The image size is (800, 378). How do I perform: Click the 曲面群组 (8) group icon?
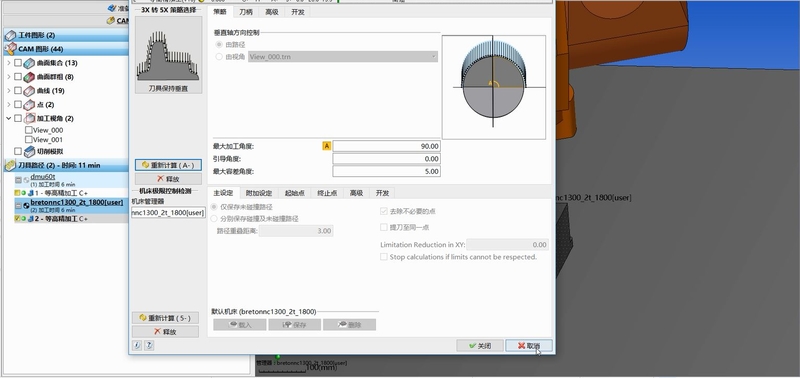point(29,77)
